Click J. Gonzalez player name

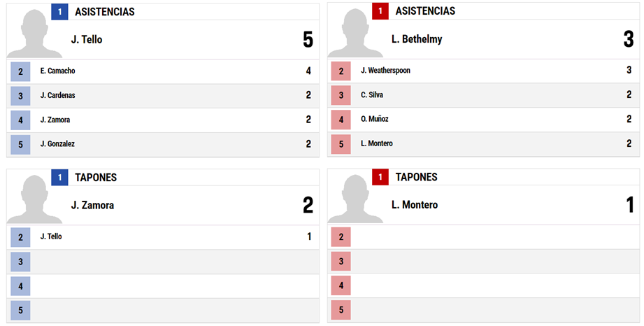pos(57,144)
